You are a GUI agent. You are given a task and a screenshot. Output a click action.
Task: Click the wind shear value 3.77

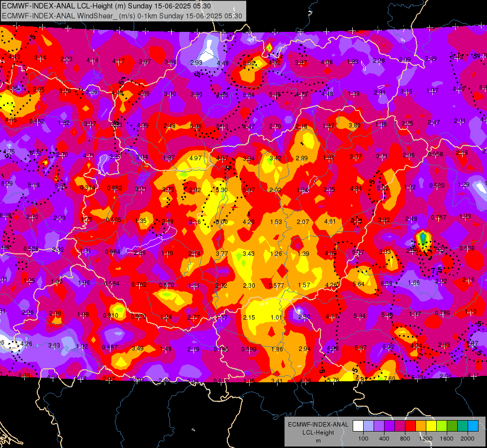222,254
